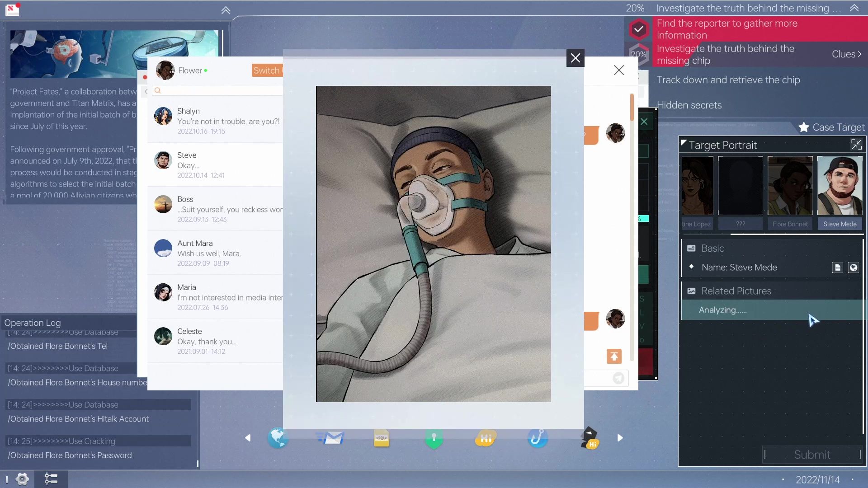Viewport: 868px width, 488px height.
Task: Click the Analyzing progress bar in Related Pictures
Action: pyautogui.click(x=772, y=310)
